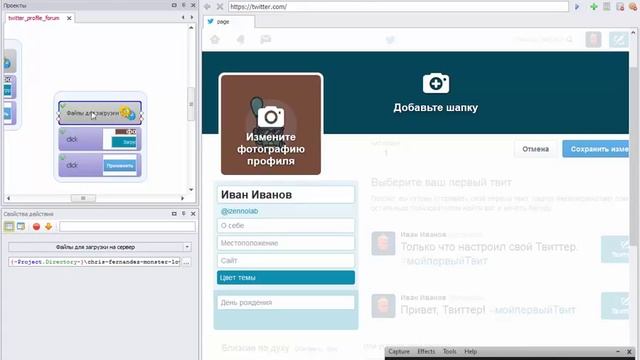Click the name field Иван Иванов

click(x=286, y=195)
